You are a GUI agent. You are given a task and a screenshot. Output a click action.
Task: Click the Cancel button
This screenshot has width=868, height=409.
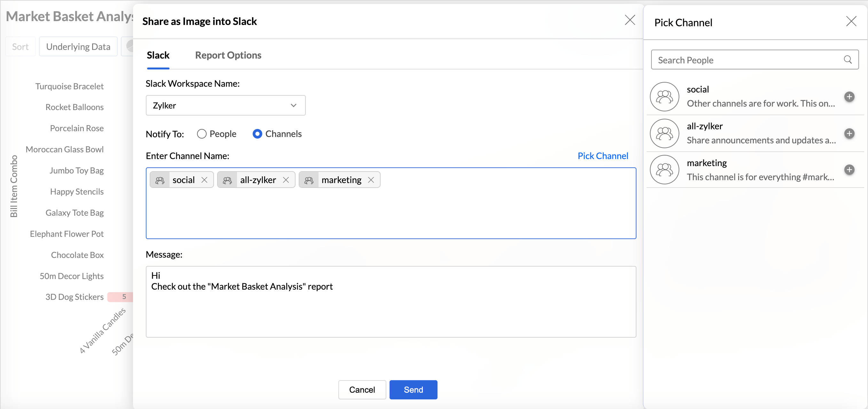pyautogui.click(x=362, y=389)
